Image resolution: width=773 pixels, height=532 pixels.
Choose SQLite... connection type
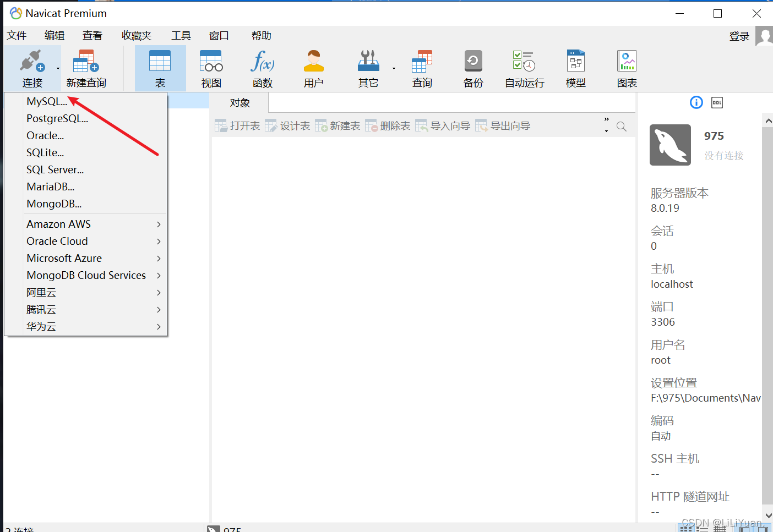(x=45, y=152)
